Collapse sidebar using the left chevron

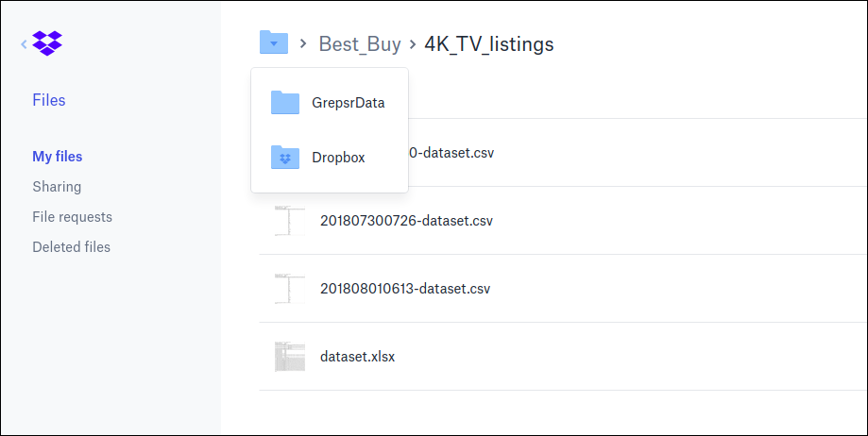[24, 43]
